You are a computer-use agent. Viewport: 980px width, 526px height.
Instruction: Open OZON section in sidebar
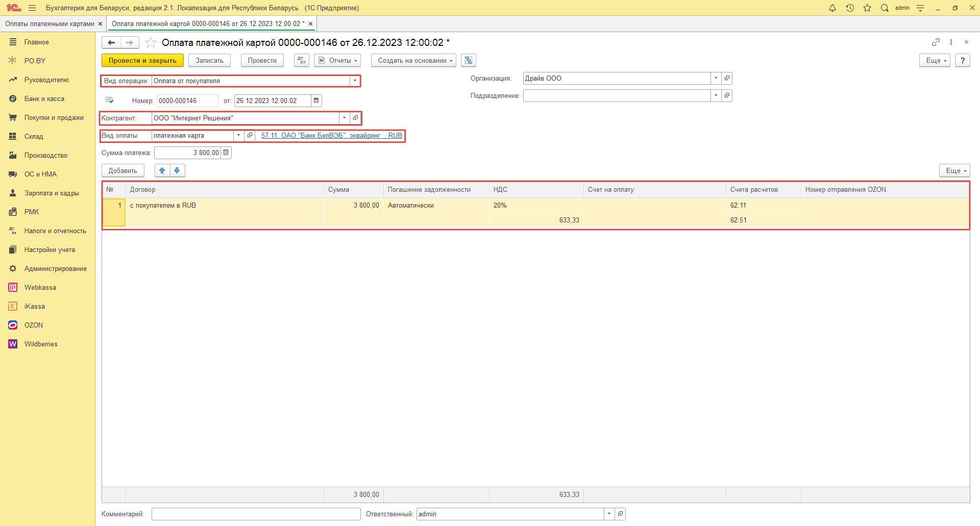tap(34, 325)
